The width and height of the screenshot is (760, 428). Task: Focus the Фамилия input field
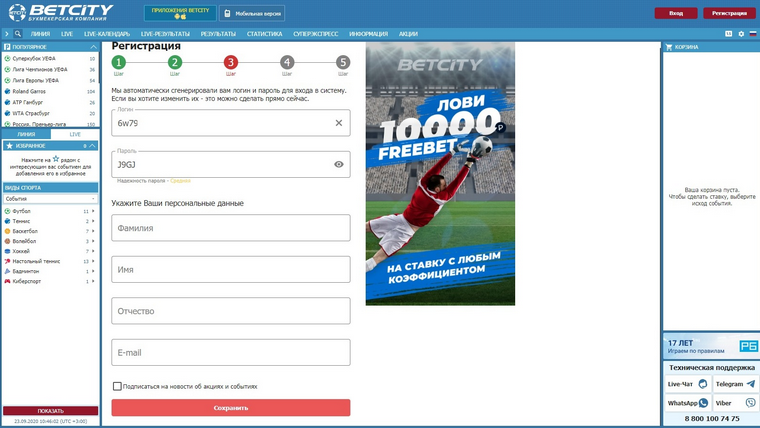[x=231, y=228]
